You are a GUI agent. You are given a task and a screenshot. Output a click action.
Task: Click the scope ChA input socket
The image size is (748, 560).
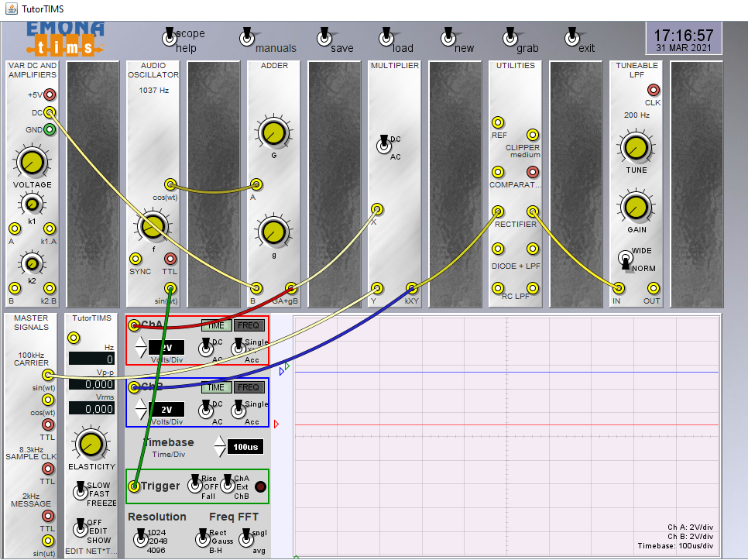135,326
